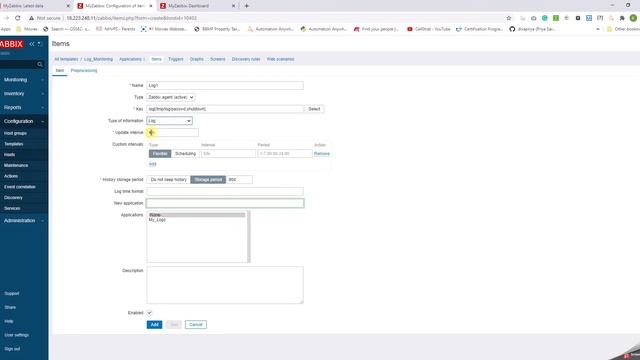The height and width of the screenshot is (360, 640).
Task: Open All templates breadcrumb link
Action: coord(66,59)
